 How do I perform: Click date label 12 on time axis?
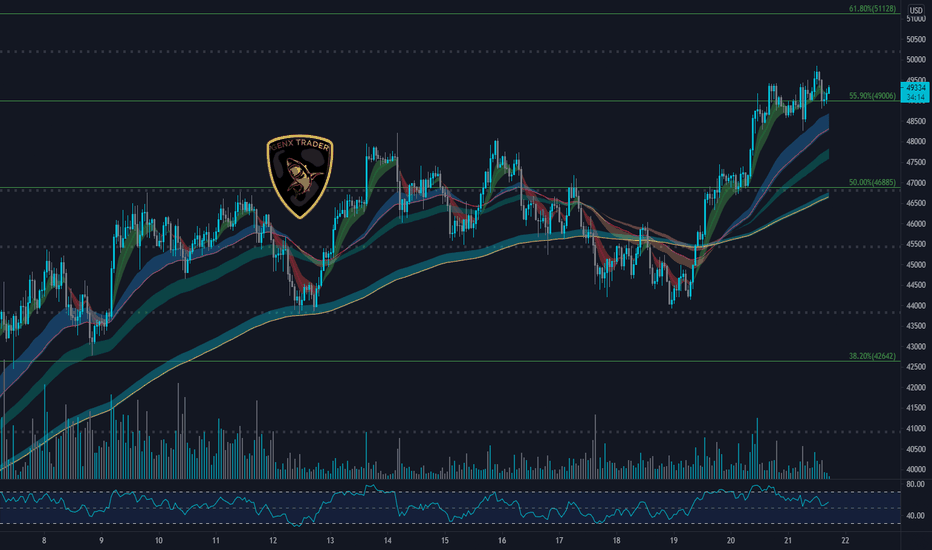click(273, 541)
